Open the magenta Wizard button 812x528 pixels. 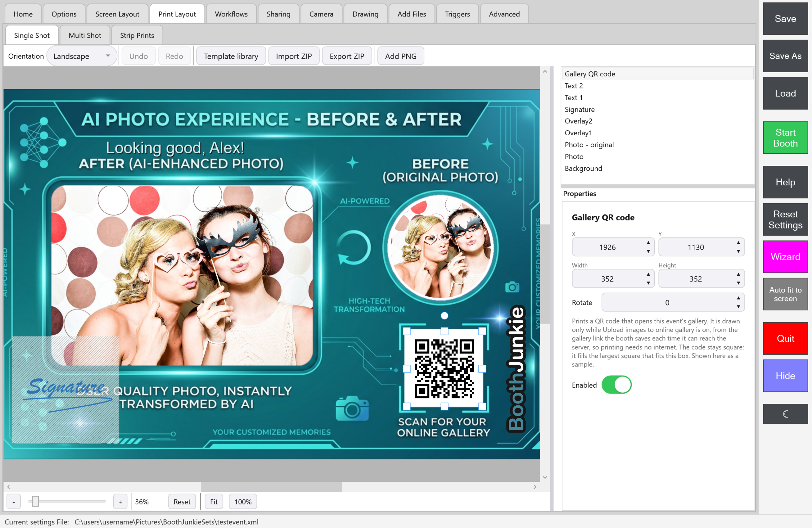pyautogui.click(x=785, y=257)
